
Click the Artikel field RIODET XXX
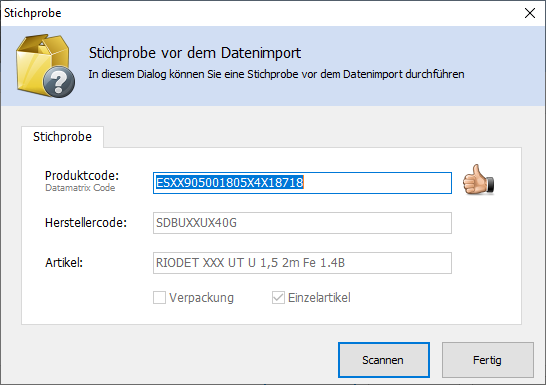click(302, 263)
